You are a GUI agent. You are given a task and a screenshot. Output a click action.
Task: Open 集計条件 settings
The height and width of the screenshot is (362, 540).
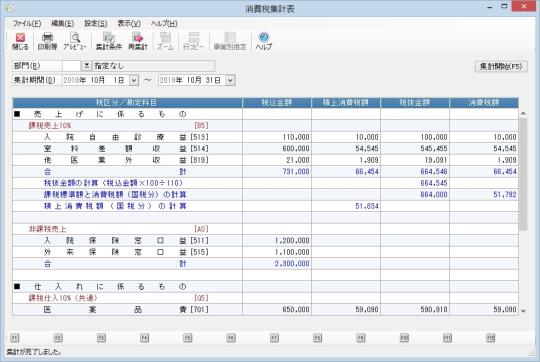[x=109, y=41]
